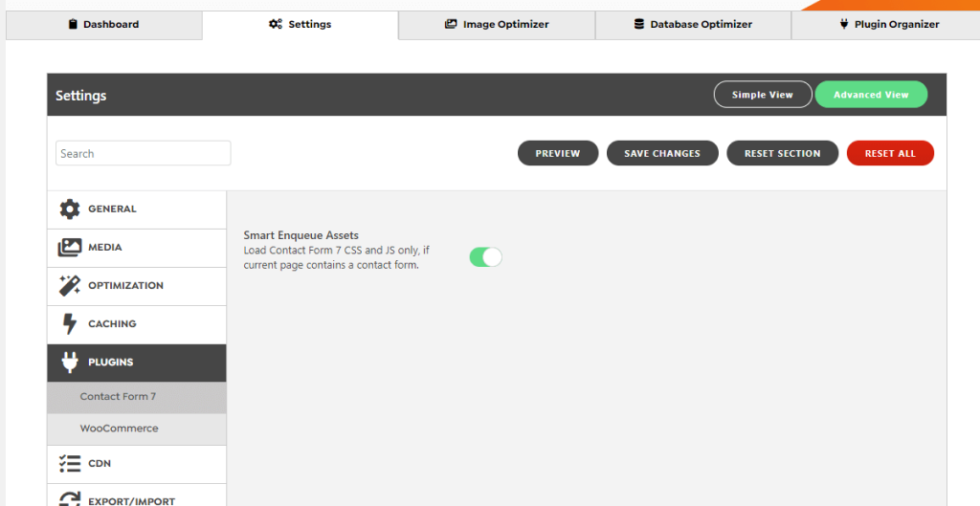The width and height of the screenshot is (980, 506).
Task: Click RESET SECTION button
Action: 783,154
